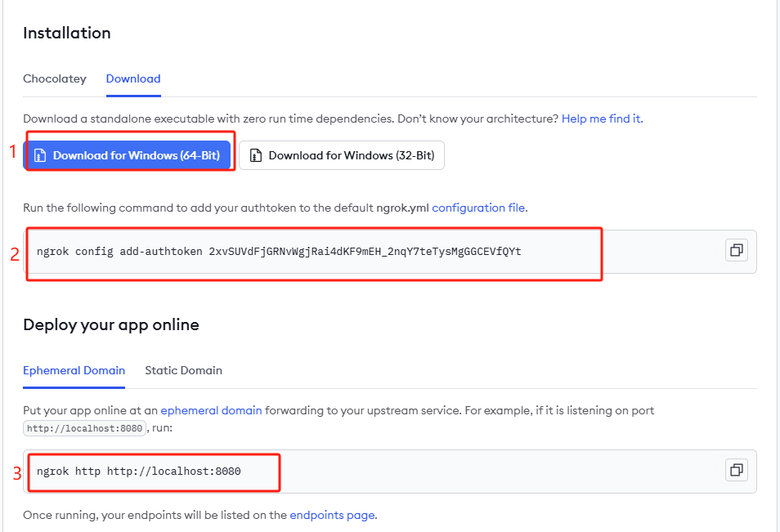The width and height of the screenshot is (780, 532).
Task: Copy the ngrok authtoken command
Action: pyautogui.click(x=736, y=250)
